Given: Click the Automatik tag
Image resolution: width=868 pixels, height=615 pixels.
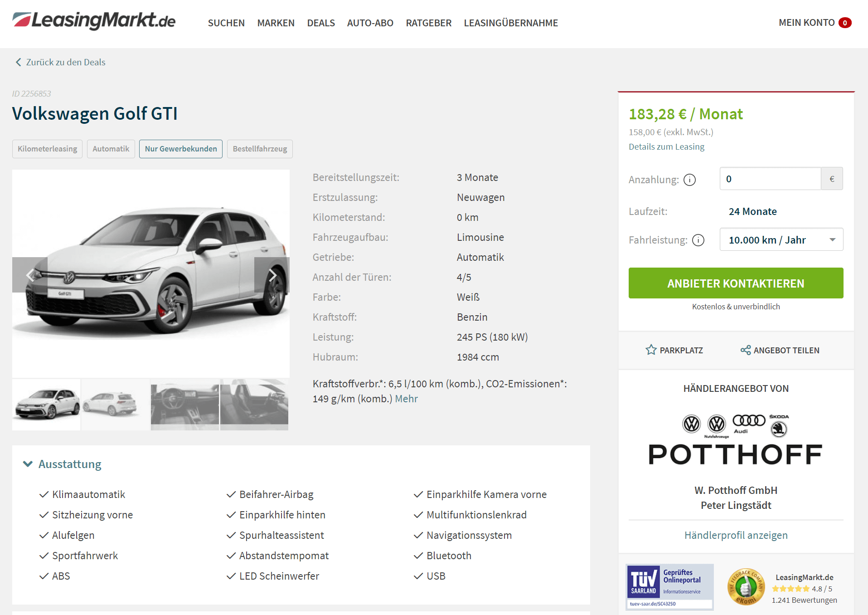Looking at the screenshot, I should click(x=111, y=149).
